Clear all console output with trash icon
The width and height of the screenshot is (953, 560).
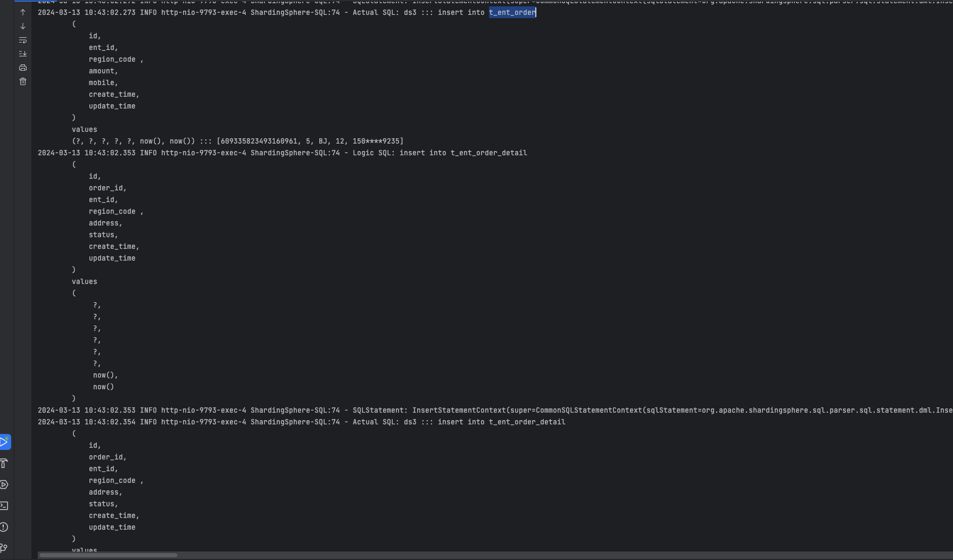pos(23,81)
